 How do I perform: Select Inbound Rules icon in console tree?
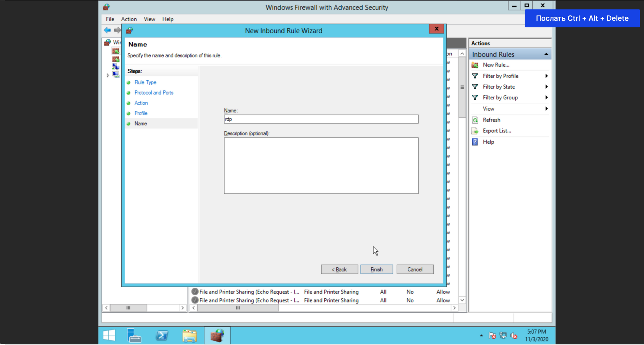point(116,51)
